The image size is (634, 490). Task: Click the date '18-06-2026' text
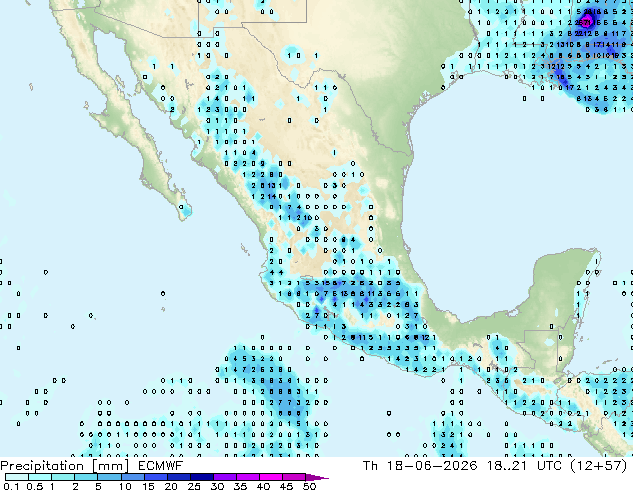[432, 466]
